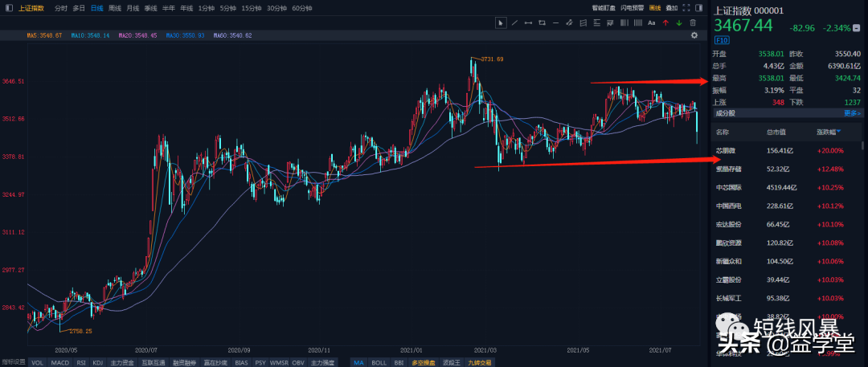Pick the trend line drawing tool

point(514,22)
